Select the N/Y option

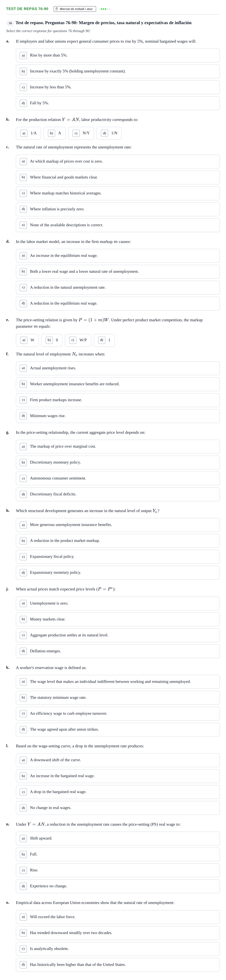pos(81,133)
